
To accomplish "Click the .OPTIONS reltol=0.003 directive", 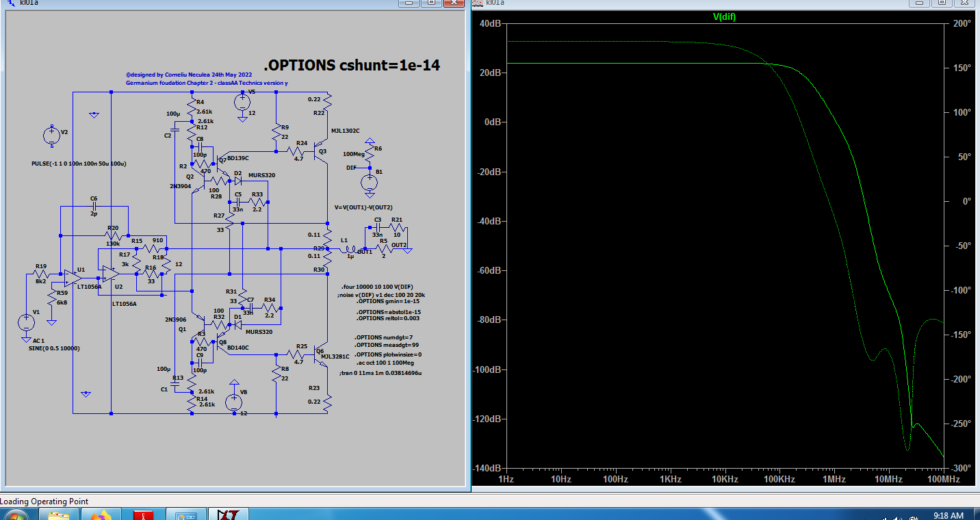I will coord(388,318).
